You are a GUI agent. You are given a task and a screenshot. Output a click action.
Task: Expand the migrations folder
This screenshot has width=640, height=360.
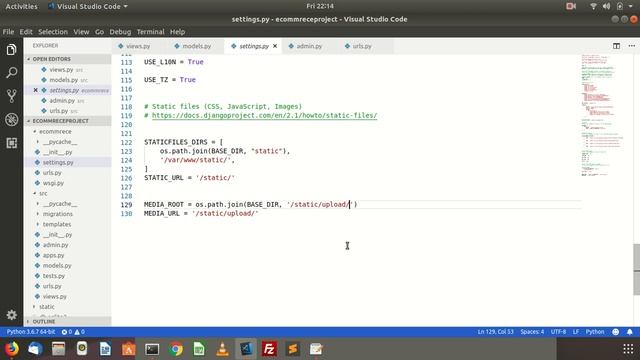58,214
